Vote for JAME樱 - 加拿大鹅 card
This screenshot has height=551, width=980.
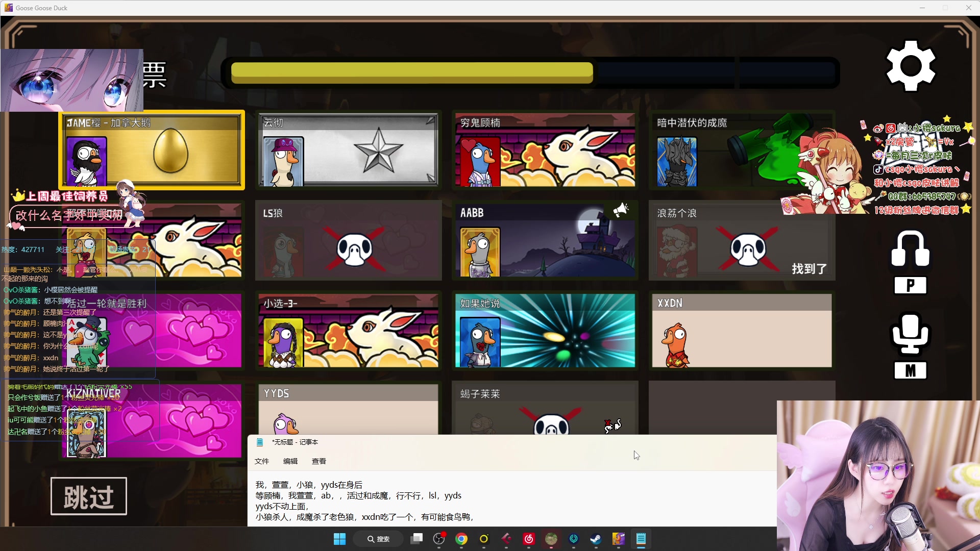(x=152, y=150)
